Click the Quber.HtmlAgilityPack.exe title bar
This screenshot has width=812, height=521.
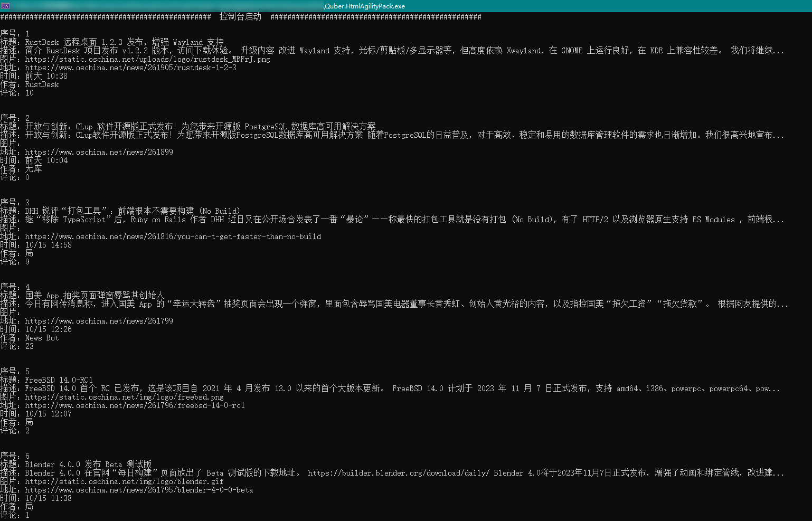coord(364,6)
